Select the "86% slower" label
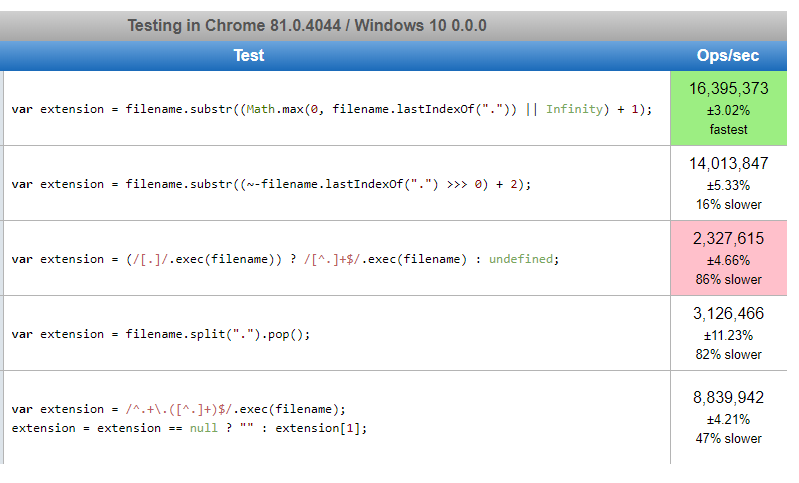The width and height of the screenshot is (799, 483). click(x=728, y=279)
